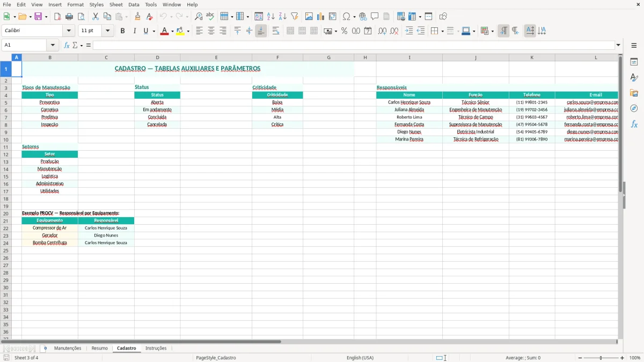Click zoom out minus button
Screen dimensions: 644x362
point(580,358)
